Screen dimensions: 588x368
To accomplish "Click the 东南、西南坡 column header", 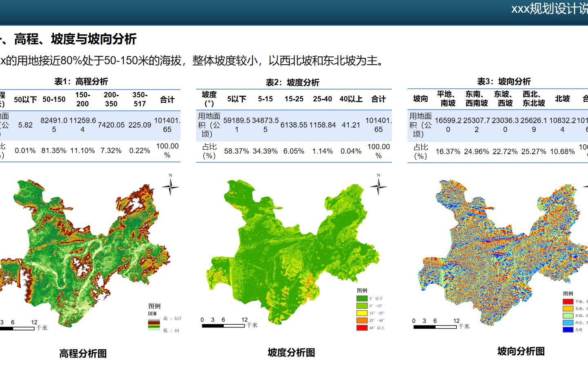I will pyautogui.click(x=477, y=99).
